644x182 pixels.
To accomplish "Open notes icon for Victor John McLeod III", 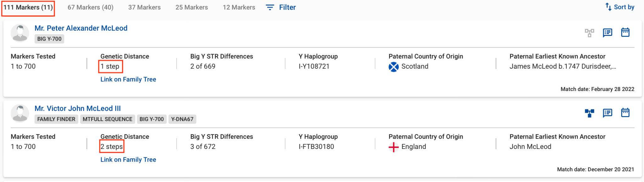I will tap(607, 113).
